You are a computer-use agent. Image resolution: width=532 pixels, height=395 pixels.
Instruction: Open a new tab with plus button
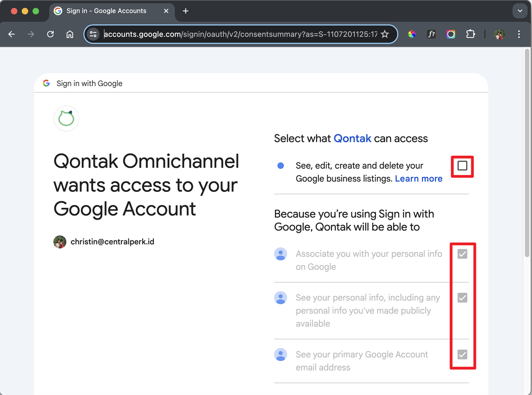pyautogui.click(x=185, y=11)
